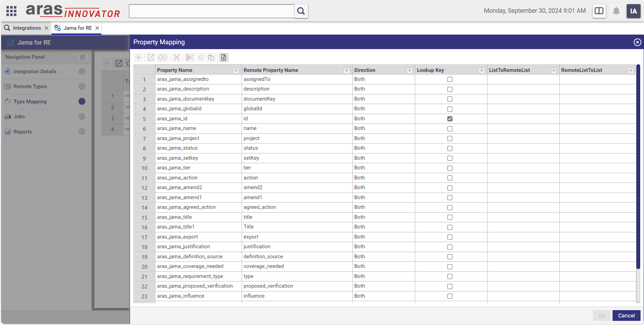The width and height of the screenshot is (644, 325).
Task: Toggle Lookup Key for aras_jama_name
Action: pyautogui.click(x=450, y=129)
